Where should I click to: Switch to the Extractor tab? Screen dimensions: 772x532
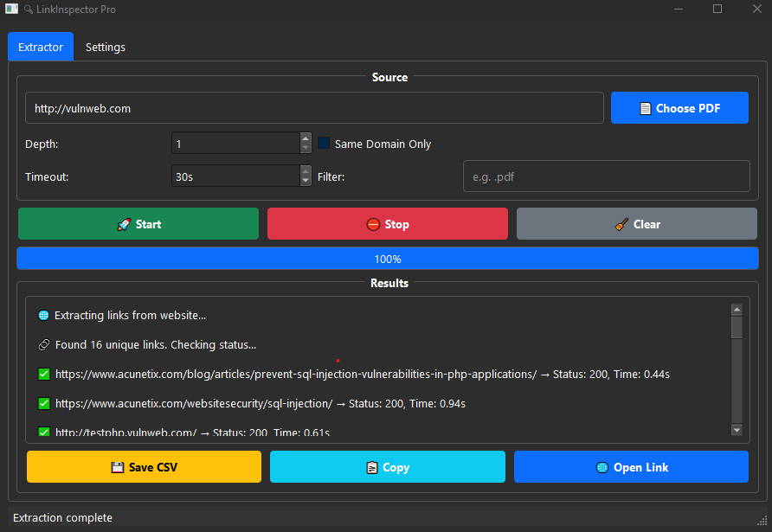pos(41,47)
